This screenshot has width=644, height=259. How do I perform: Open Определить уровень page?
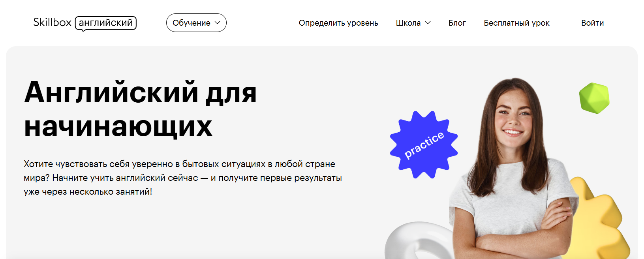pos(338,23)
